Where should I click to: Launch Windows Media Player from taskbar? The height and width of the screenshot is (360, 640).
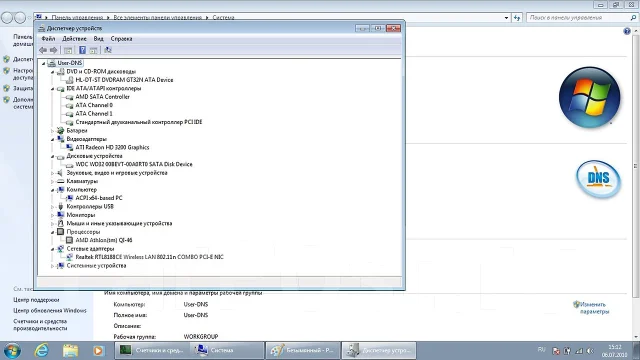tap(98, 351)
